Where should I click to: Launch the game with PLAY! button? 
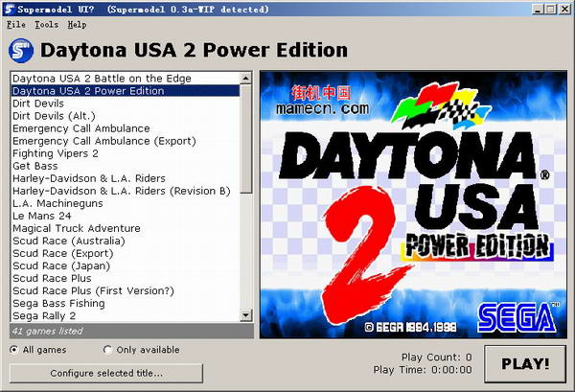[x=525, y=364]
